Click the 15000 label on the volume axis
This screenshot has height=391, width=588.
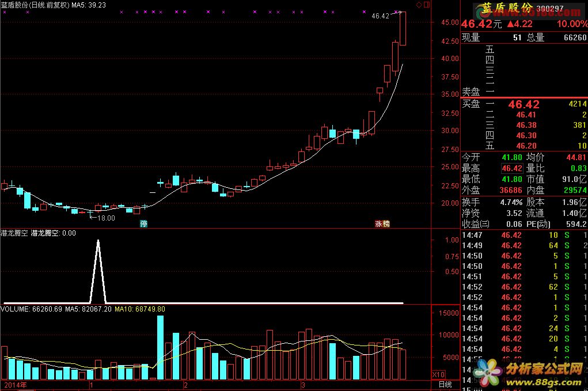tap(449, 313)
